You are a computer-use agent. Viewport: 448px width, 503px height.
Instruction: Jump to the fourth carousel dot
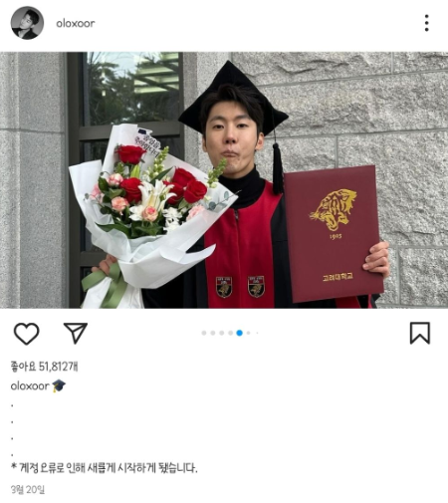(230, 333)
